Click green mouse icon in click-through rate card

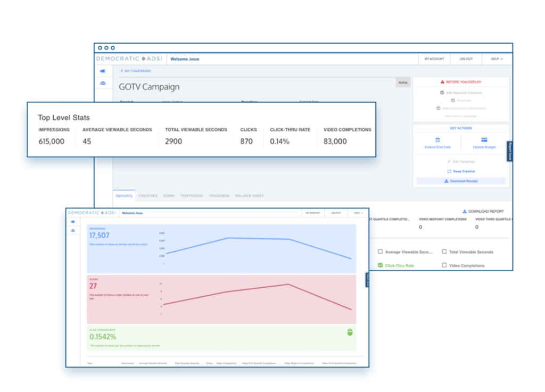click(350, 332)
